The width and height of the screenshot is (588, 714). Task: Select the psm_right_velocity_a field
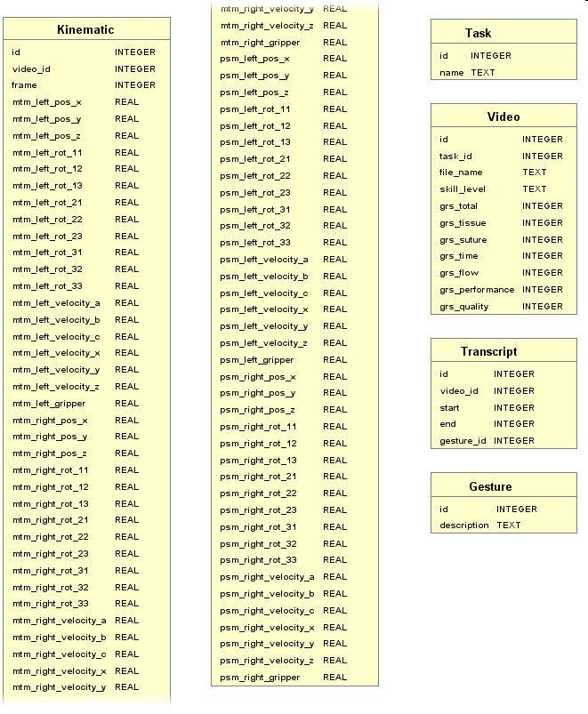click(294, 576)
